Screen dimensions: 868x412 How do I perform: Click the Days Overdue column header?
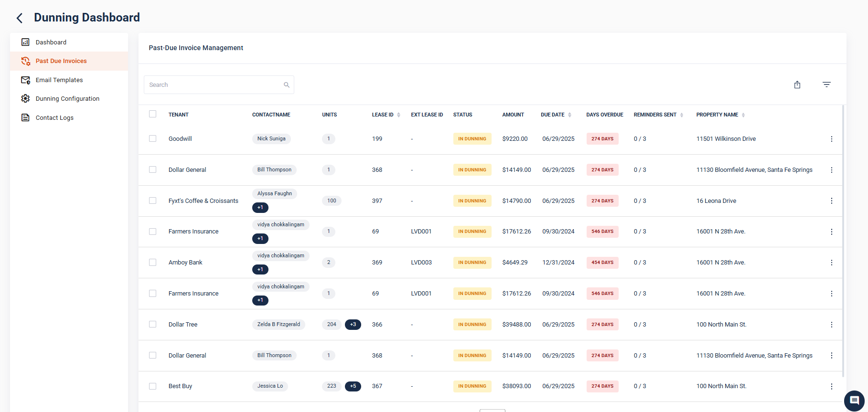coord(605,115)
